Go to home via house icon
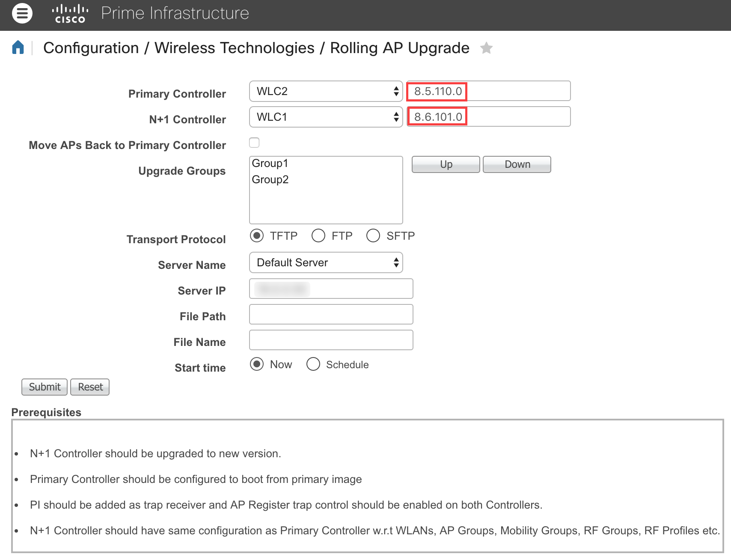731x560 pixels. point(18,48)
